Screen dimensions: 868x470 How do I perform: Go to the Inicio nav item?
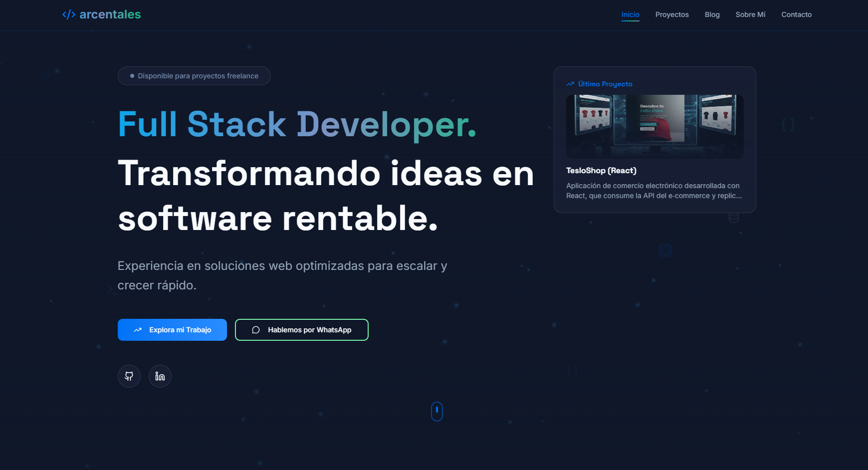coord(631,14)
